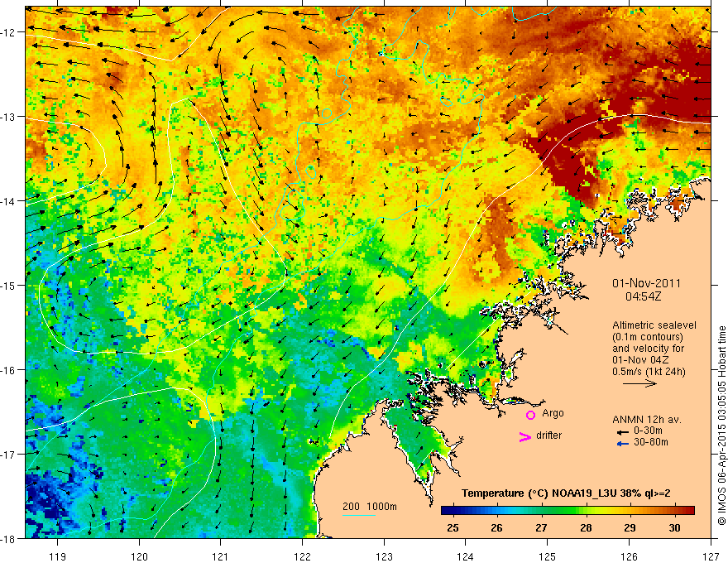Click the latitude label -18
The image size is (728, 563).
click(x=8, y=539)
